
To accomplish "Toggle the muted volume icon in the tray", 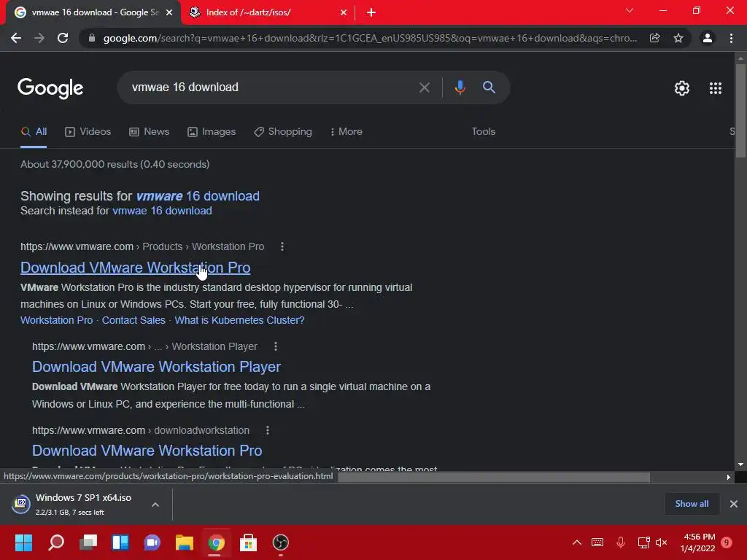I will click(661, 542).
